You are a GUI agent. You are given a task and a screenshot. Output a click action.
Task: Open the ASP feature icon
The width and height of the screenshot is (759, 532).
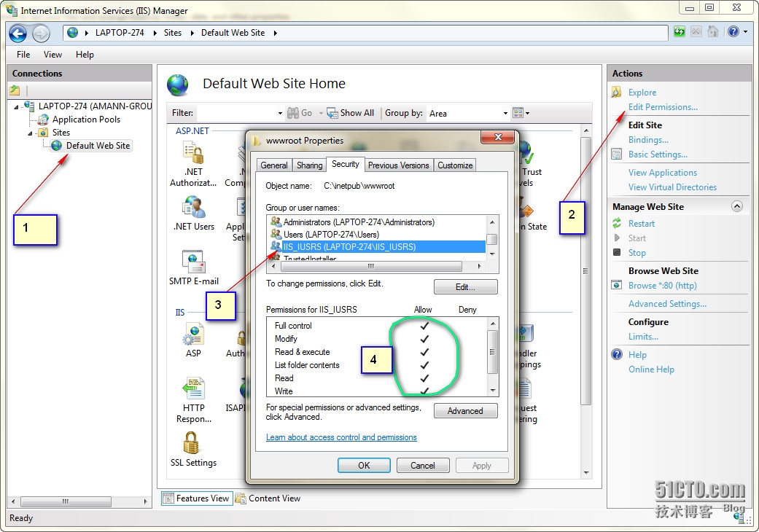click(194, 334)
